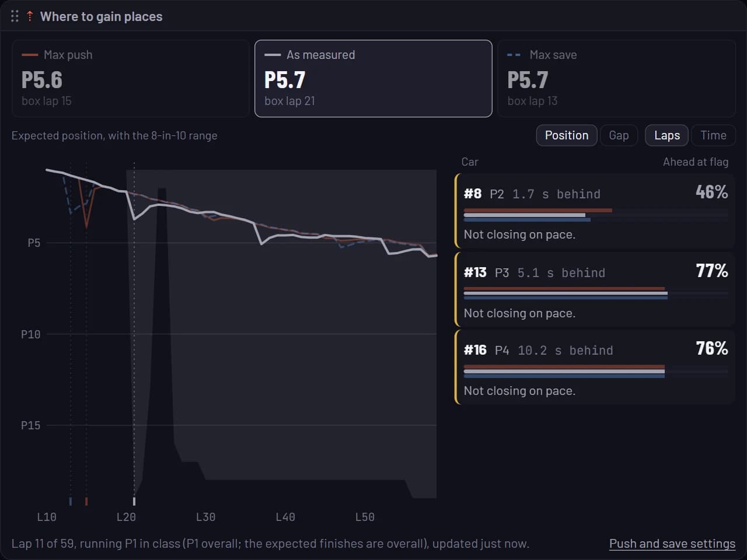The image size is (747, 560).
Task: Switch chart to Position view
Action: [567, 135]
